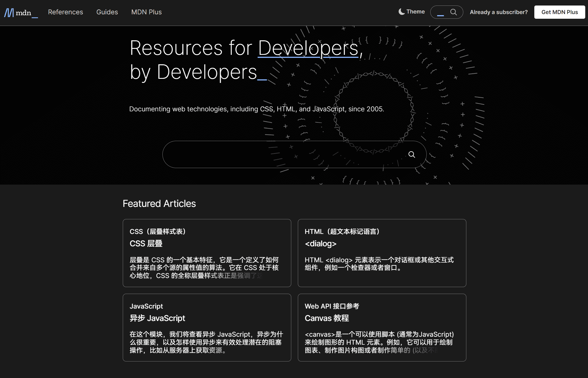Click the magnifier icon in the header search
Viewport: 588px width, 378px height.
click(x=454, y=12)
